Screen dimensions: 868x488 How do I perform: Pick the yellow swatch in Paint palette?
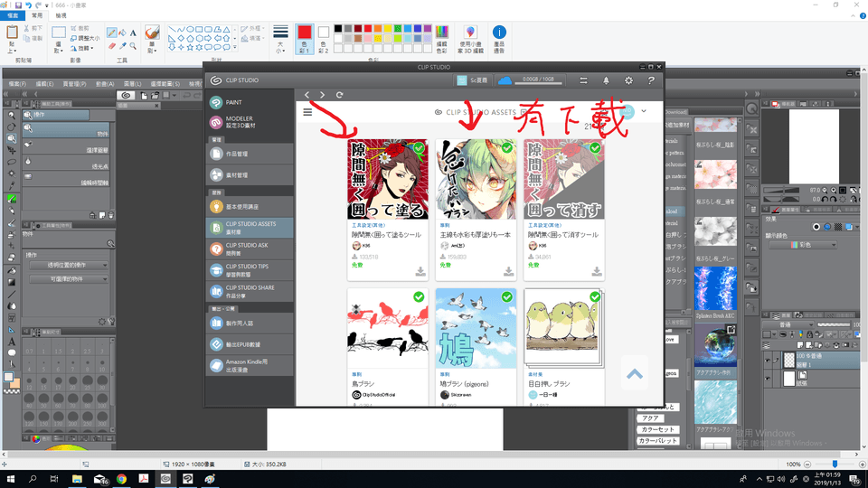(x=388, y=29)
